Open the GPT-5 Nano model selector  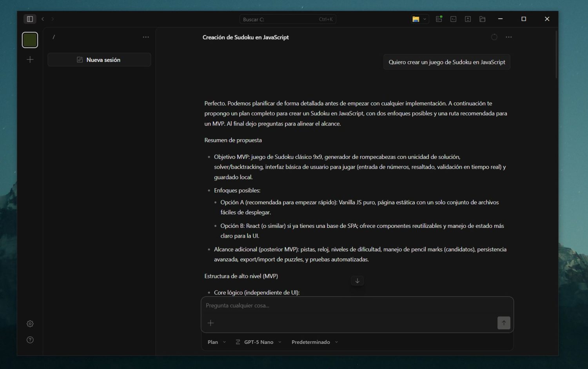click(258, 342)
